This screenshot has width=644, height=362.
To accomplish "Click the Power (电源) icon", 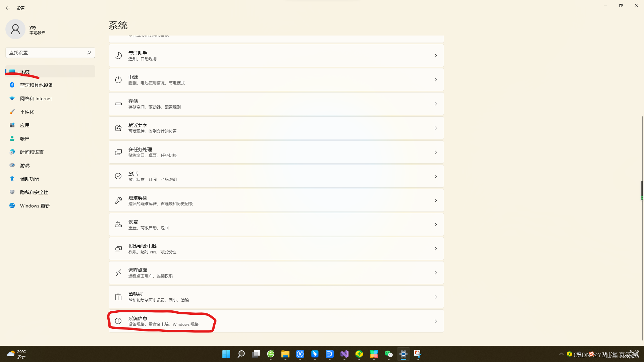I will coord(118,80).
